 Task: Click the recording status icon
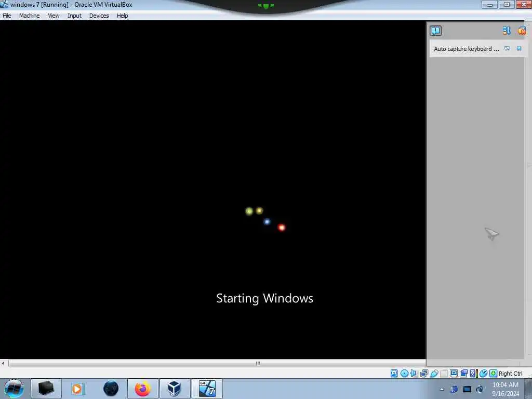coord(463,374)
